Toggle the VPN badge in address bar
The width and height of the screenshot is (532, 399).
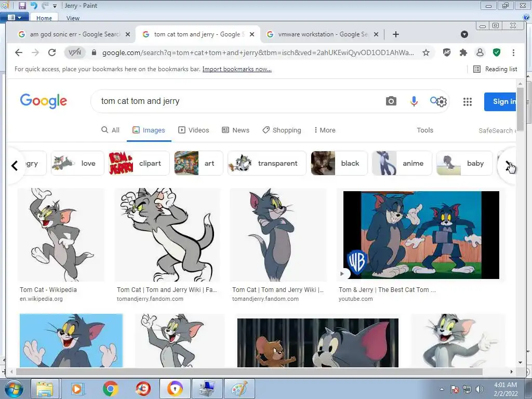75,52
